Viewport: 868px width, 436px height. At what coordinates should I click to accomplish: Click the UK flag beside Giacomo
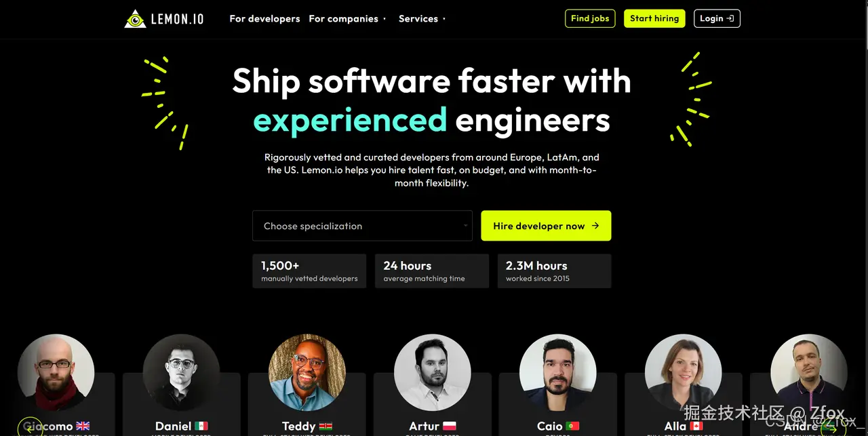coord(83,426)
